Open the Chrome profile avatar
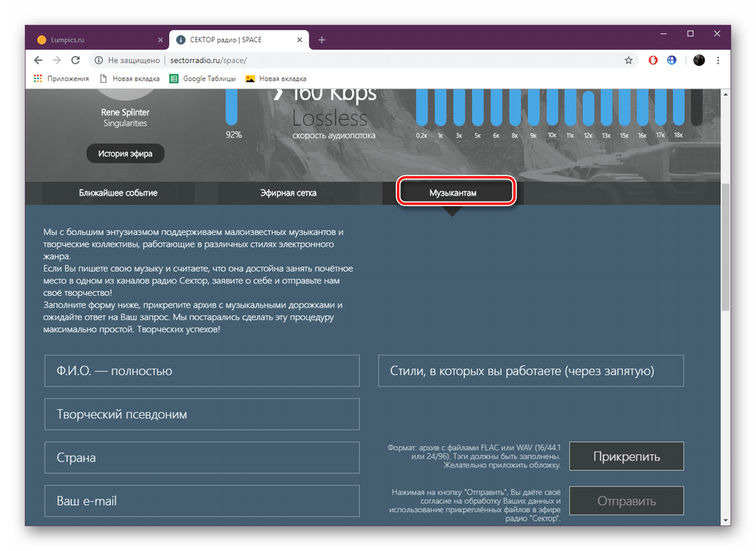Screen dimensions: 756x551 coord(699,60)
